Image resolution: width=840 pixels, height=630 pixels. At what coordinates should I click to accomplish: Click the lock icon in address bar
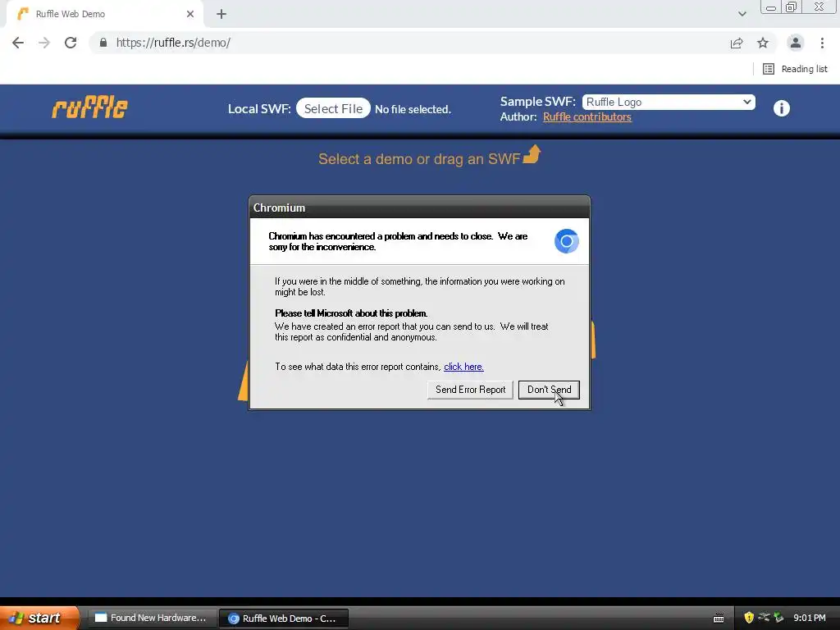[x=103, y=43]
